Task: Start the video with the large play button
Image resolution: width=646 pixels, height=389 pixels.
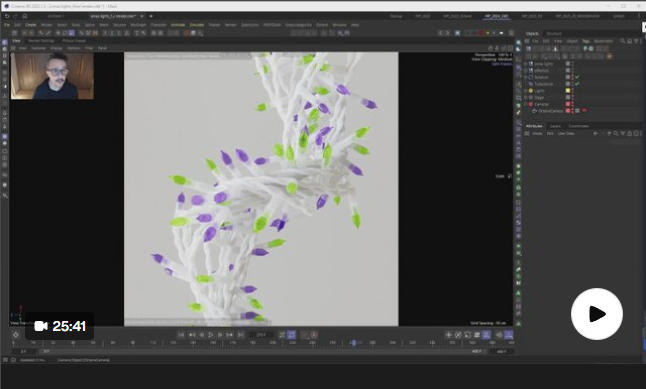Action: click(x=597, y=314)
